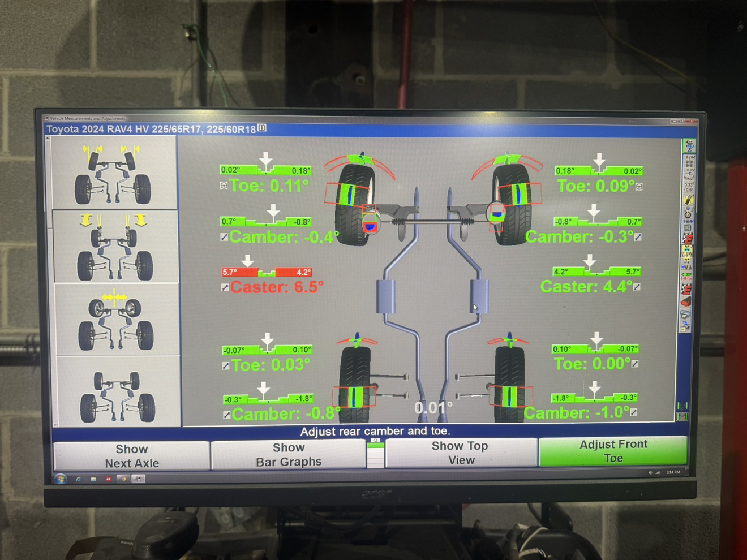Click the wrench icon beside right Caster 4.4°

pos(637,287)
